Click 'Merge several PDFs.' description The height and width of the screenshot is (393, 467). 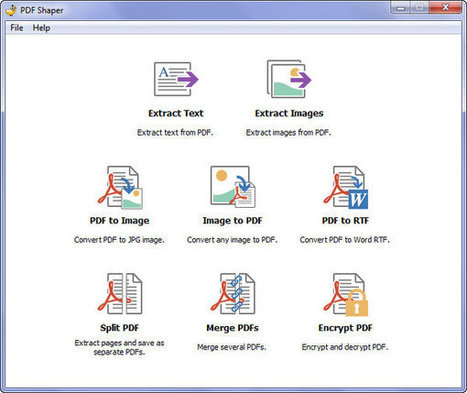tap(232, 347)
